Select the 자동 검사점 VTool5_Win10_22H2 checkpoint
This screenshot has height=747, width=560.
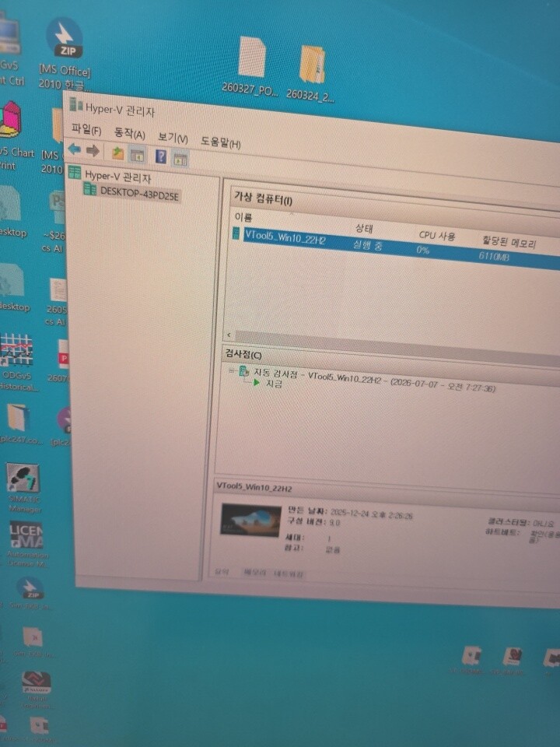(x=374, y=381)
